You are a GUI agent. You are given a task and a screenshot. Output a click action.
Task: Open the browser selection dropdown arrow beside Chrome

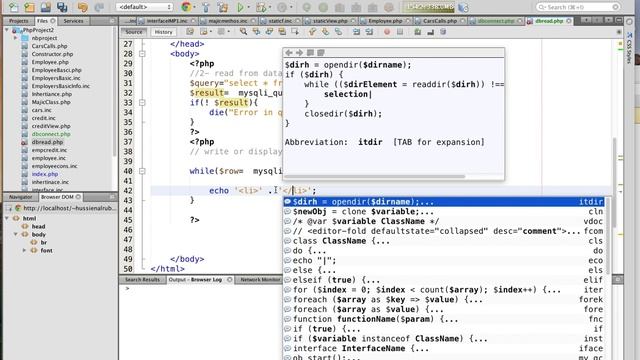pos(194,7)
